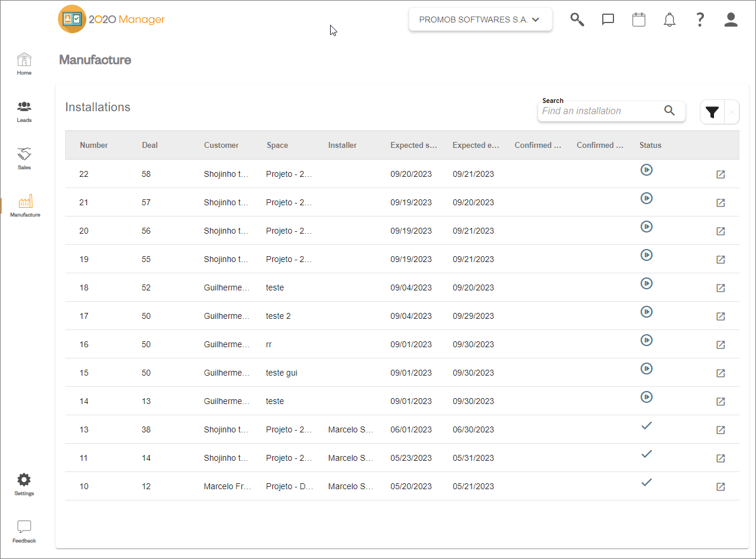Image resolution: width=756 pixels, height=559 pixels.
Task: Open the filter funnel for installations
Action: tap(712, 112)
